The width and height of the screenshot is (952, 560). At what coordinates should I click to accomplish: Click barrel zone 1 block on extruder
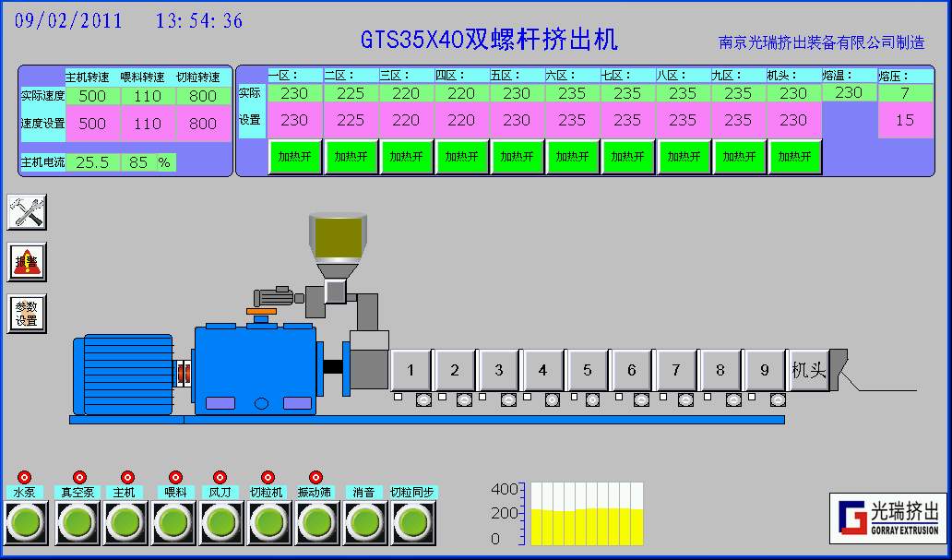[411, 370]
